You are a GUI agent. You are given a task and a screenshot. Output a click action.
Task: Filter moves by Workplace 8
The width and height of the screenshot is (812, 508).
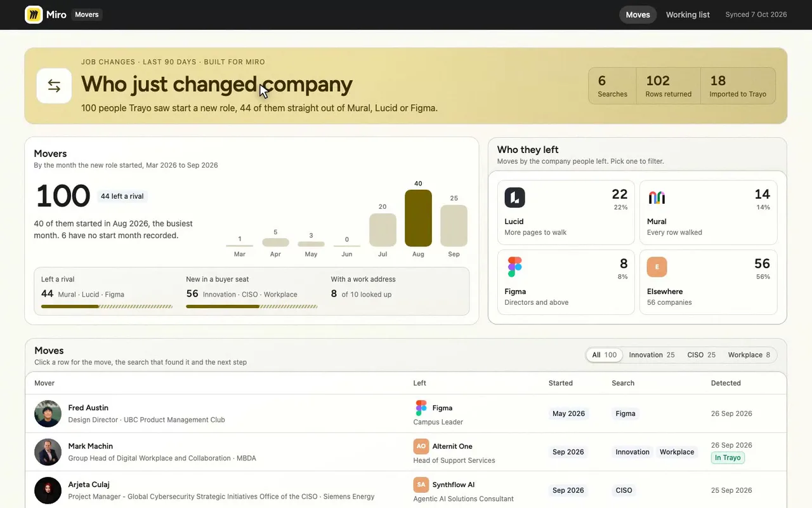click(749, 355)
